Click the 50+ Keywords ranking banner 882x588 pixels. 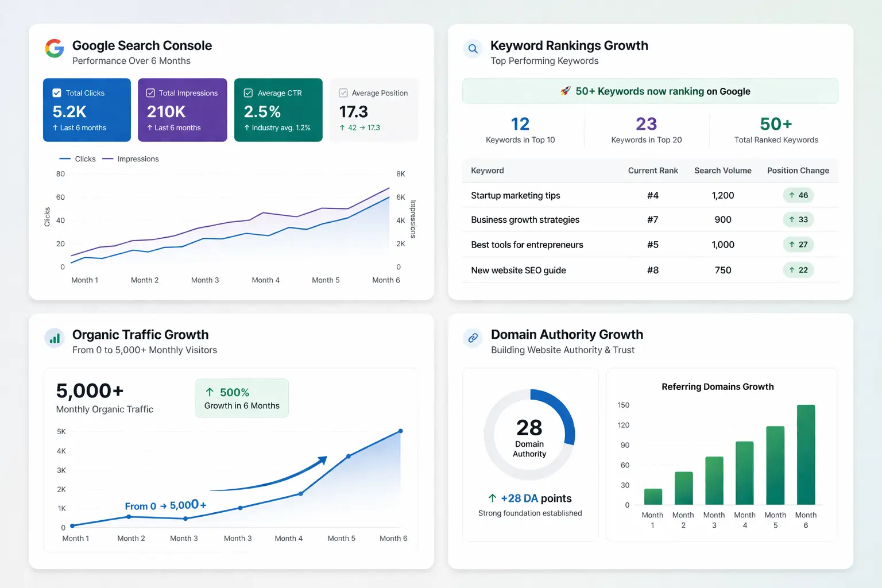click(x=650, y=91)
